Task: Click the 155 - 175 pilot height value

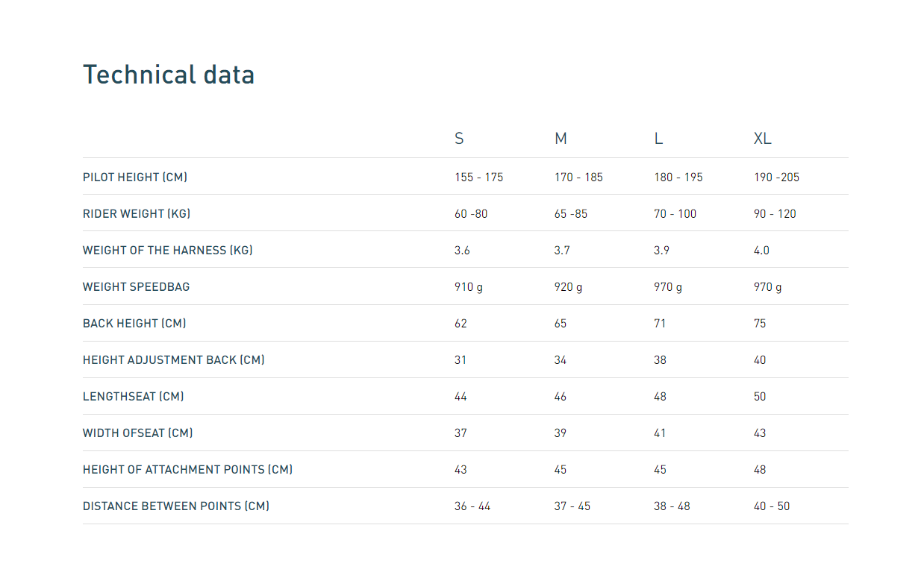Action: [x=478, y=177]
